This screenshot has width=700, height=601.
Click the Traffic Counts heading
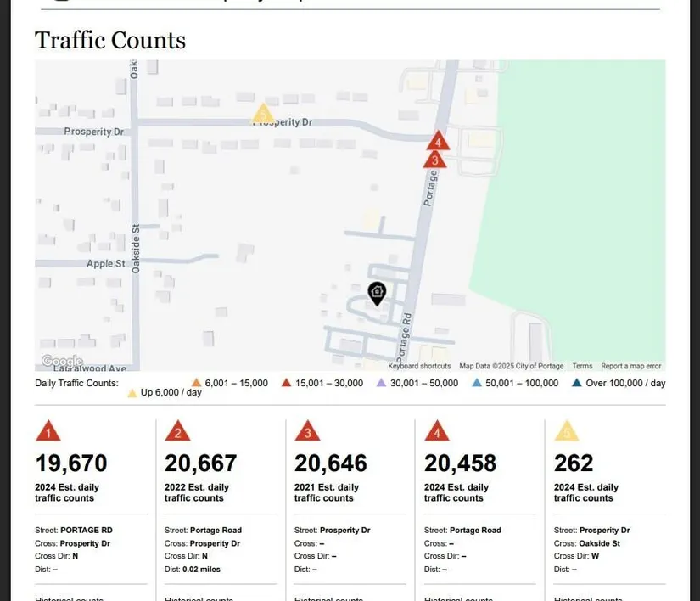click(110, 40)
